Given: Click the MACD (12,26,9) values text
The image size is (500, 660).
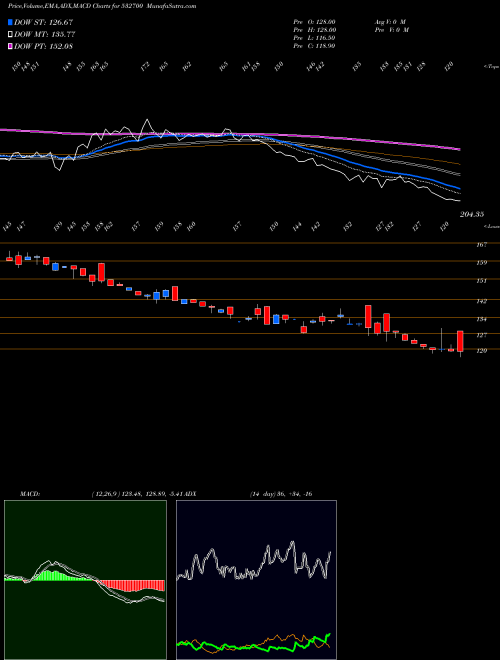Looking at the screenshot, I should pyautogui.click(x=136, y=494).
